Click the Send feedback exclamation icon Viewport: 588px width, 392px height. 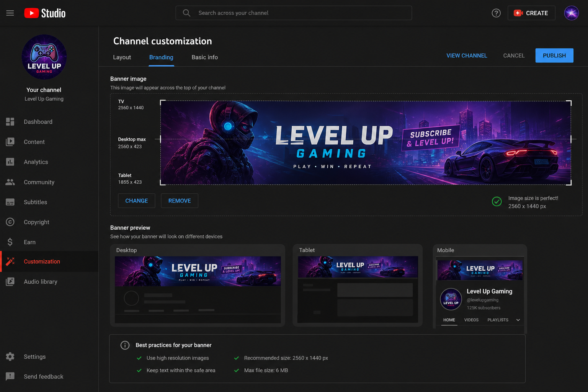(x=10, y=377)
